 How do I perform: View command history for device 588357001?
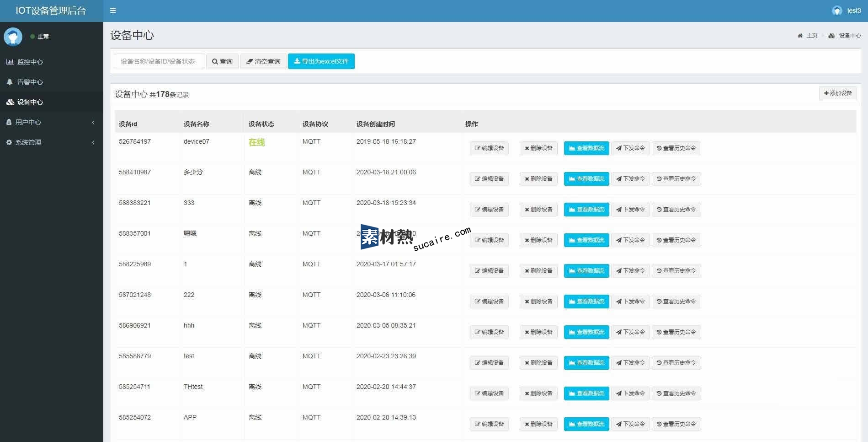pos(676,240)
